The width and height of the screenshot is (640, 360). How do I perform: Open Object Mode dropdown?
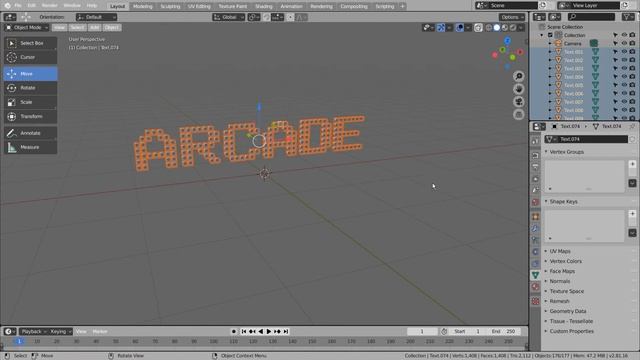coord(27,28)
